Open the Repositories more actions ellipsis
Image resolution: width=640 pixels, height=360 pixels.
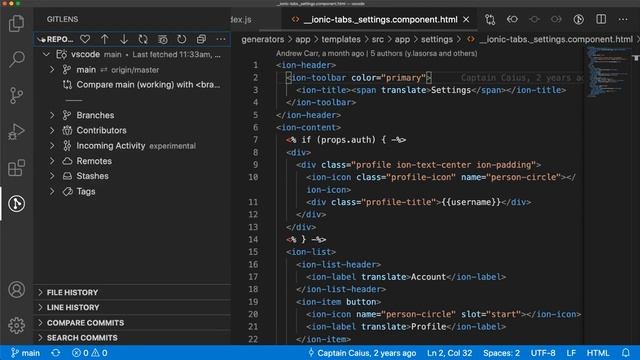coord(221,39)
